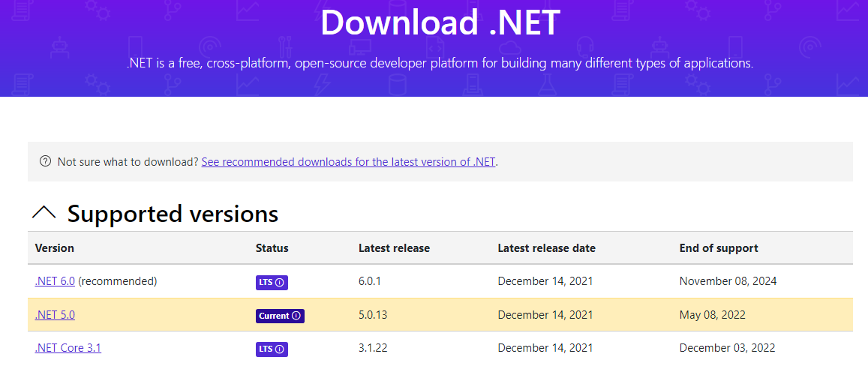Select the 5.0.13 latest release cell
This screenshot has width=868, height=369.
point(373,315)
